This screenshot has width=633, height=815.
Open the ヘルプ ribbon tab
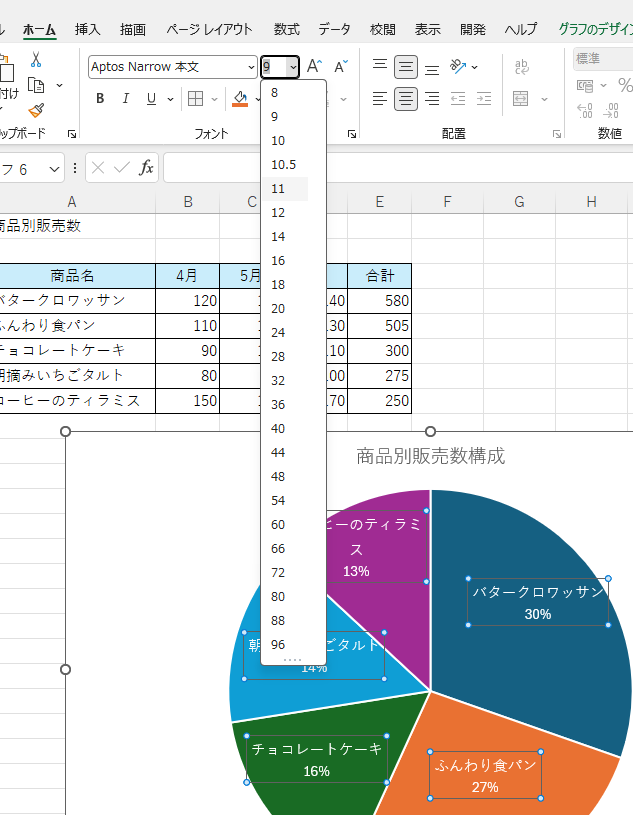point(521,30)
